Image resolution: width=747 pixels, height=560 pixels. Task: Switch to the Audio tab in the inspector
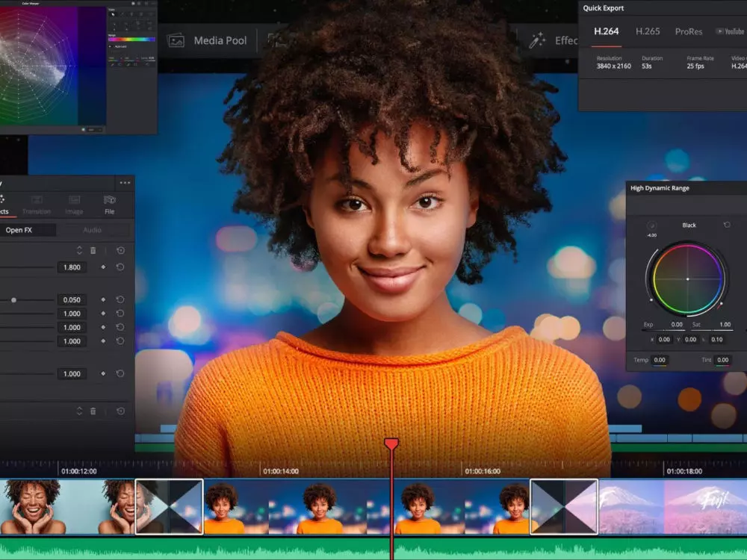click(x=93, y=229)
